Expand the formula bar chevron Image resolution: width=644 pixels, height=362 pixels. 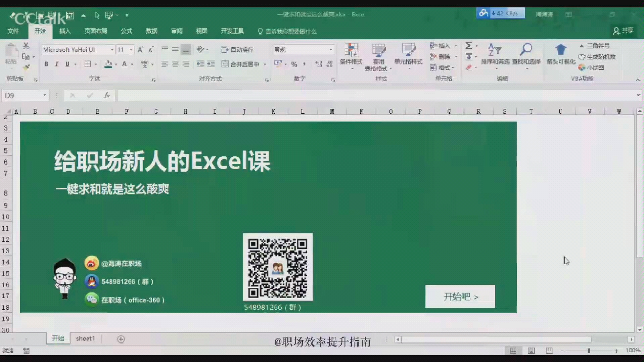638,95
